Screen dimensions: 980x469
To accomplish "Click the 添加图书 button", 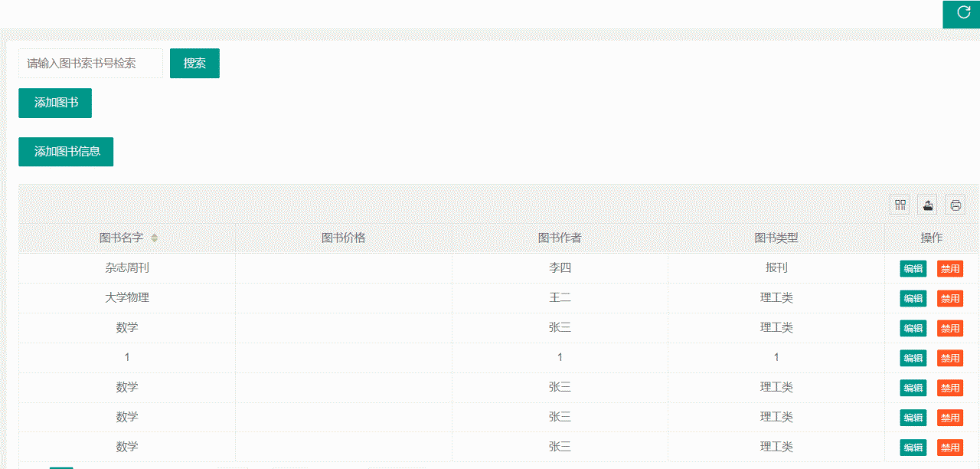I will tap(55, 103).
